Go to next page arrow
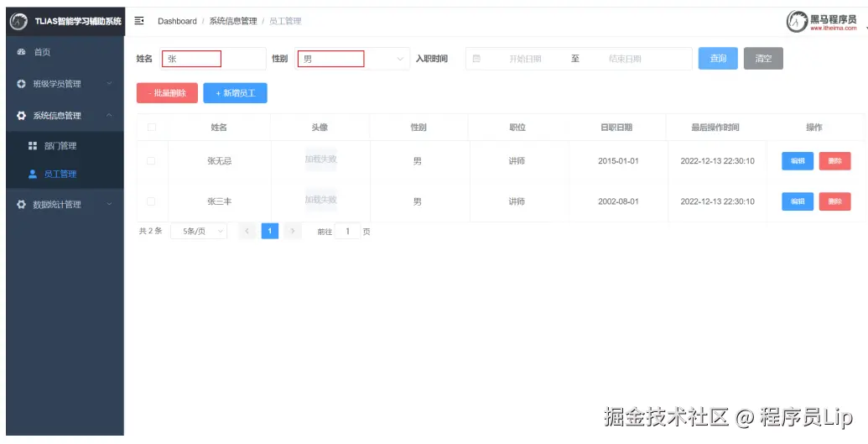The image size is (868, 444). pos(293,231)
